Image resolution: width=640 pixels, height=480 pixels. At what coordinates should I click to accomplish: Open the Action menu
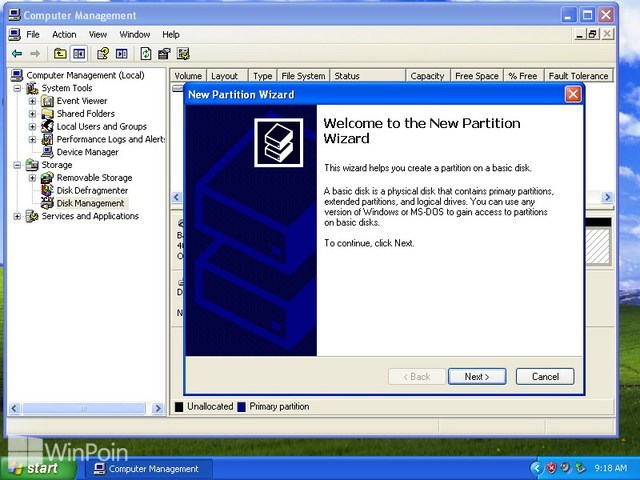click(64, 35)
